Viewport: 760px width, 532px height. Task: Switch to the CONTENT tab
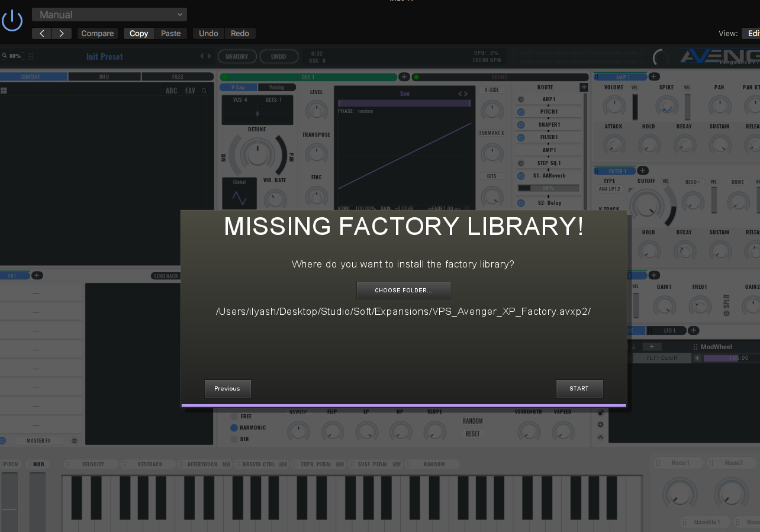point(34,77)
